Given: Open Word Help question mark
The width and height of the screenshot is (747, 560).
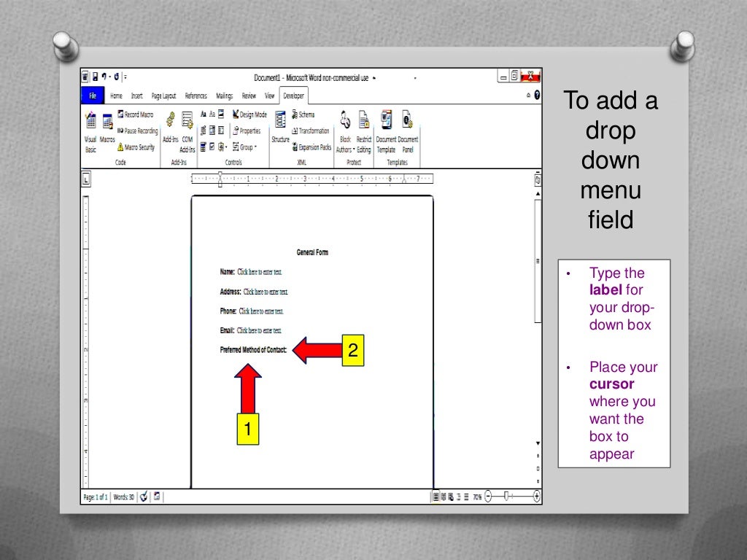Looking at the screenshot, I should tap(537, 96).
